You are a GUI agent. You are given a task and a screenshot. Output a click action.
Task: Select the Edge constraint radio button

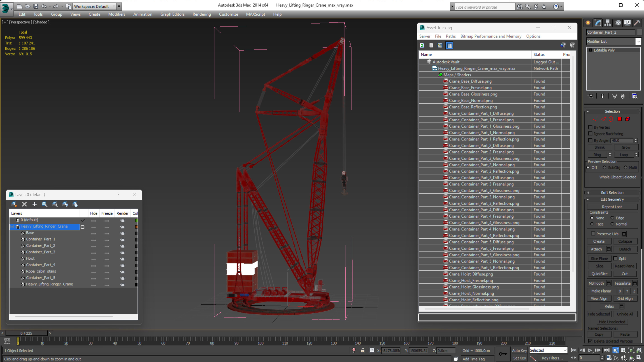click(x=612, y=218)
